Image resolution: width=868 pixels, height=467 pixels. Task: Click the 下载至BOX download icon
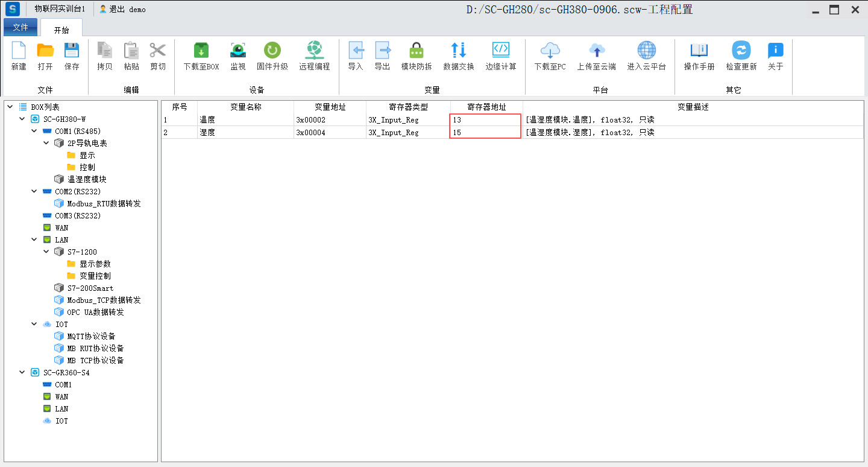pyautogui.click(x=201, y=51)
